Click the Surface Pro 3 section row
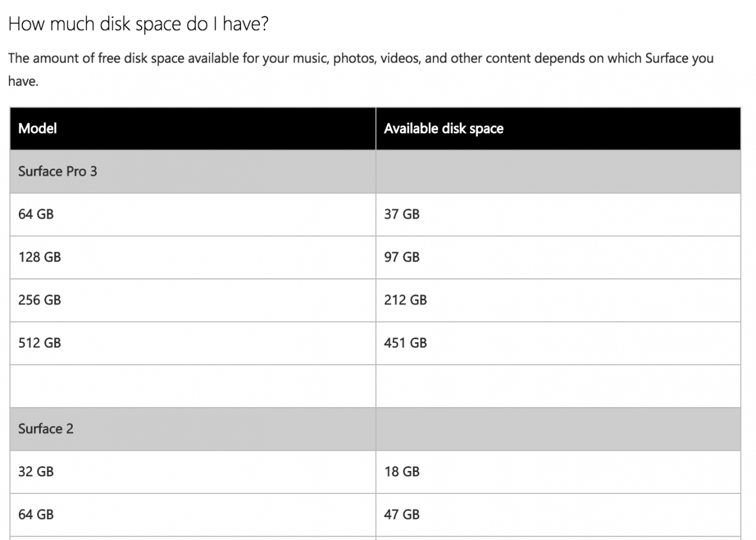This screenshot has height=540, width=756. click(x=375, y=171)
